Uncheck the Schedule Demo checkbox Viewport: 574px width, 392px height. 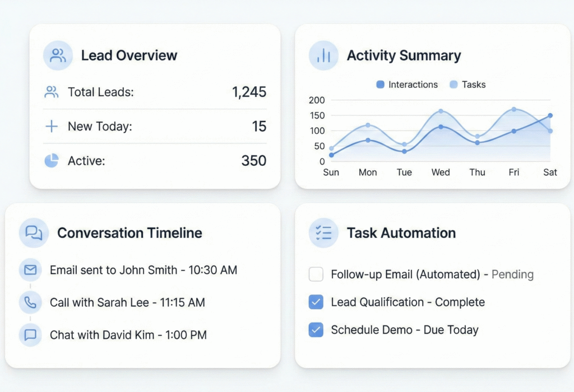[x=316, y=330]
